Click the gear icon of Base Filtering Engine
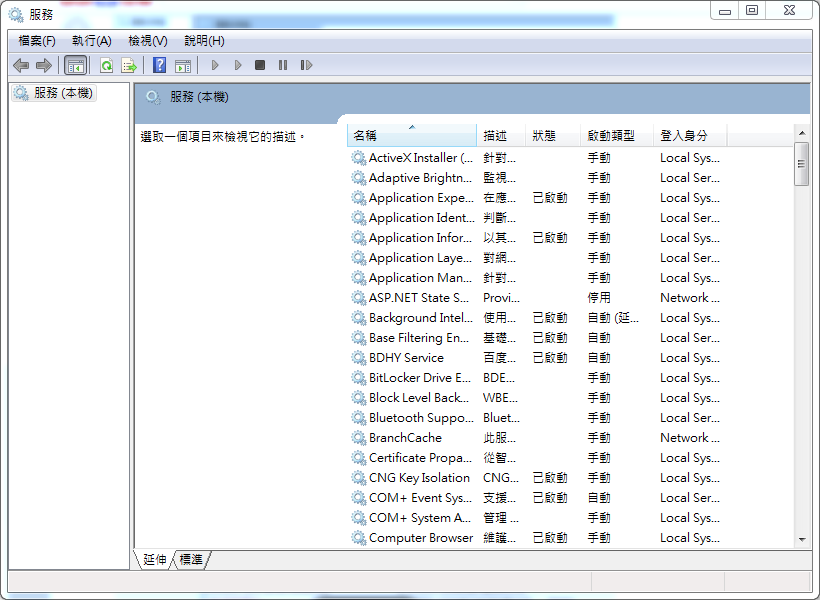This screenshot has height=600, width=820. click(358, 338)
